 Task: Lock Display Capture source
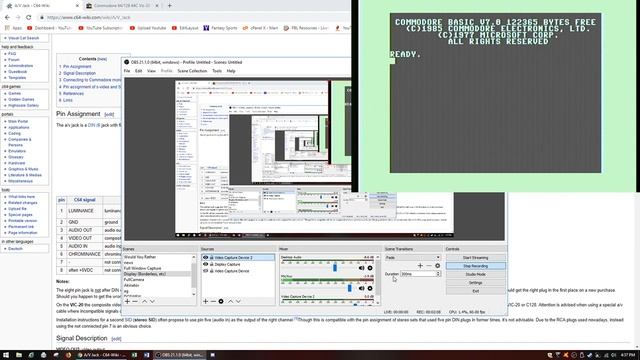coord(211,264)
